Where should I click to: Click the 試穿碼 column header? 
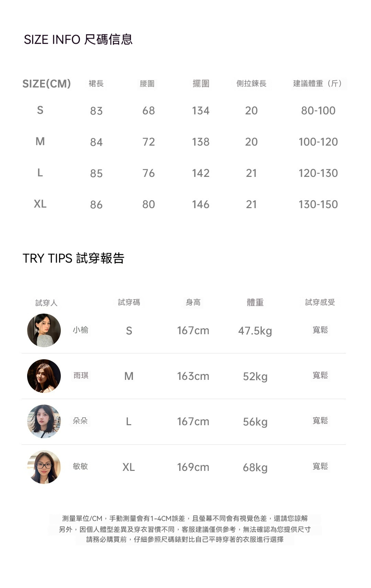click(129, 302)
